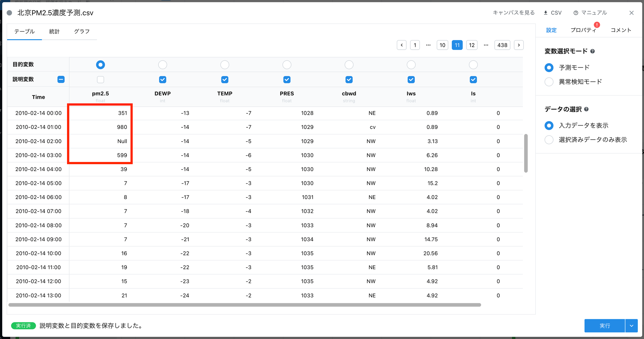Click Null value in pm2.5 column

(x=122, y=141)
